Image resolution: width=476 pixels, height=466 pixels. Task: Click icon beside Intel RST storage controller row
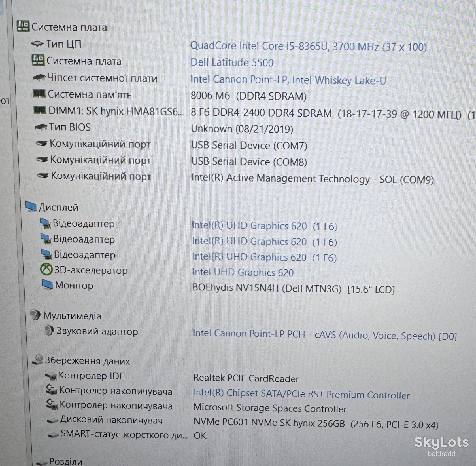click(x=52, y=389)
